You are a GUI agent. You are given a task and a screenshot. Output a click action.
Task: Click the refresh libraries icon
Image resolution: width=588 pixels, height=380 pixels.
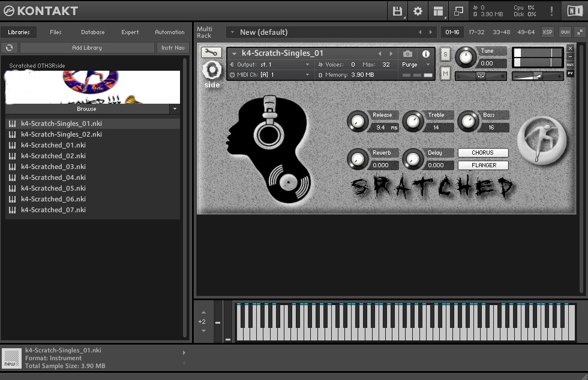10,47
